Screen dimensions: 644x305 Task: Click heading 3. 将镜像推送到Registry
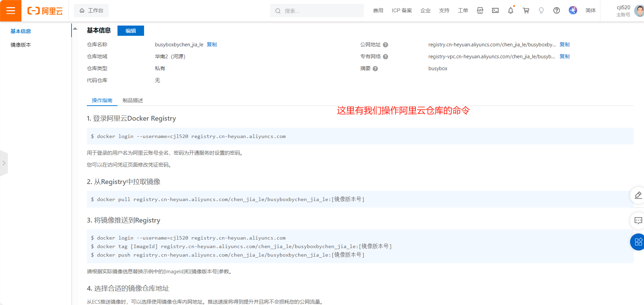[x=124, y=220]
